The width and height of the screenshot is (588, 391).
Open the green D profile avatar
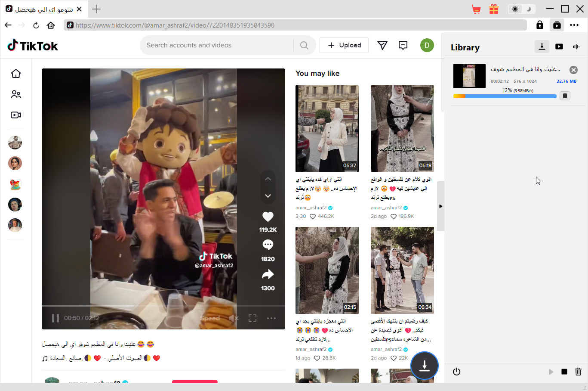[x=427, y=45]
